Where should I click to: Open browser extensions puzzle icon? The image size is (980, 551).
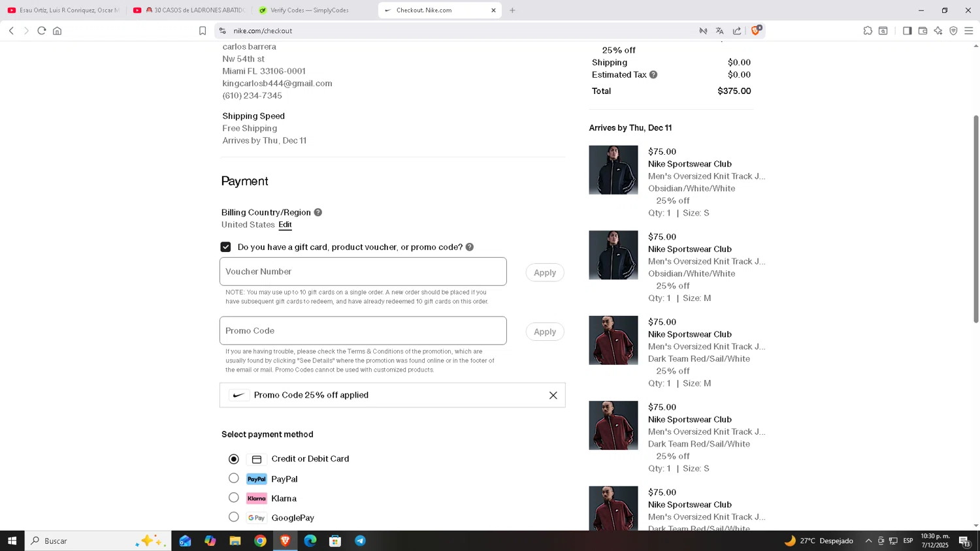[868, 31]
